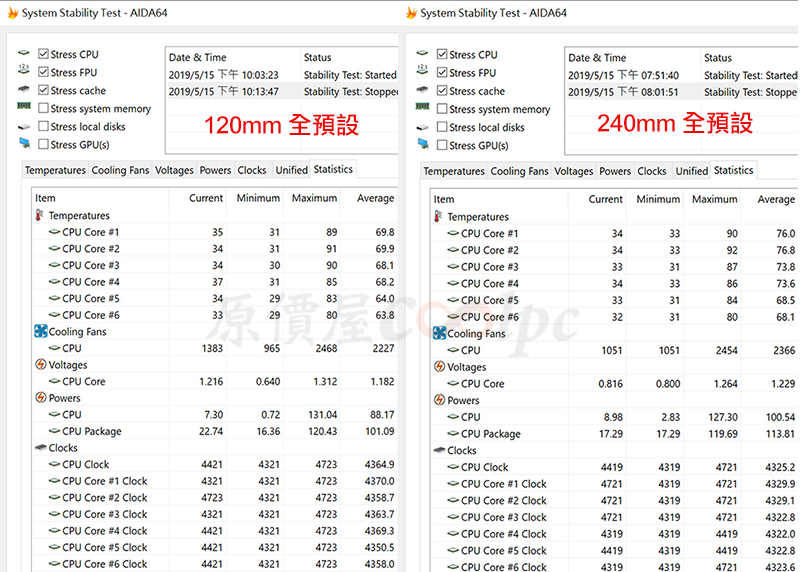Click the memory module icon in right window
800x572 pixels.
[x=422, y=106]
